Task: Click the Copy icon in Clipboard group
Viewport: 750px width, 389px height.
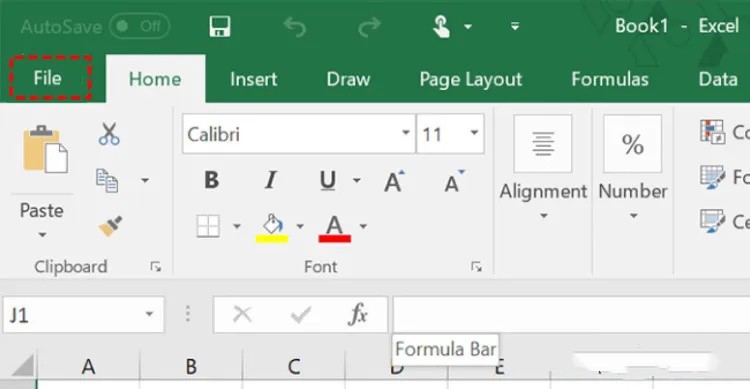Action: point(107,180)
